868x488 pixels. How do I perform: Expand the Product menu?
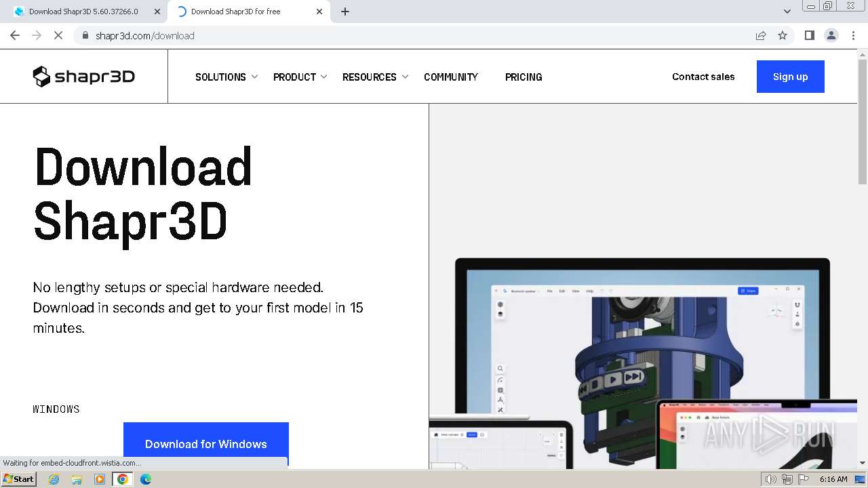(300, 77)
